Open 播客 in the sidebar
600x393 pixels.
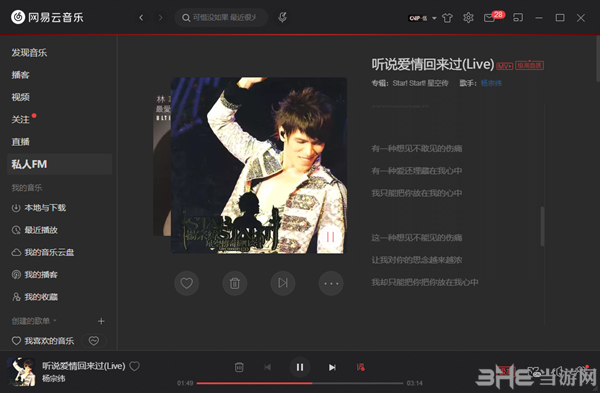[20, 75]
